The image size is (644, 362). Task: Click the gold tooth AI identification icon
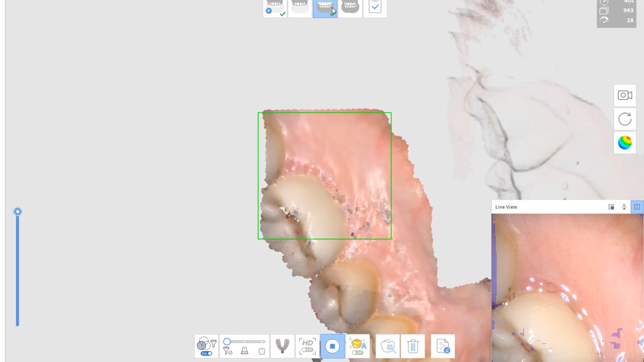coord(358,344)
